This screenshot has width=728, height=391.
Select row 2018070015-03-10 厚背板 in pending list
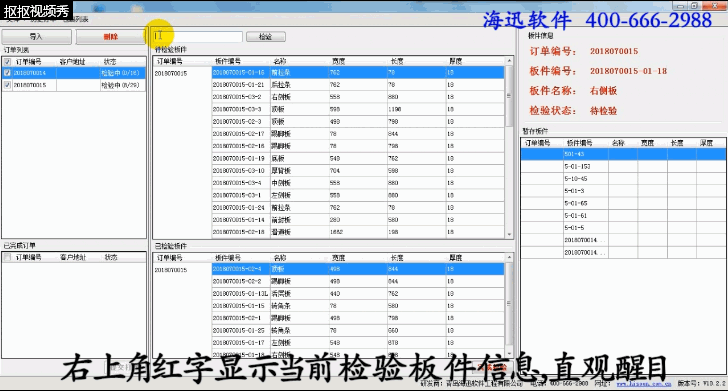coord(358,170)
